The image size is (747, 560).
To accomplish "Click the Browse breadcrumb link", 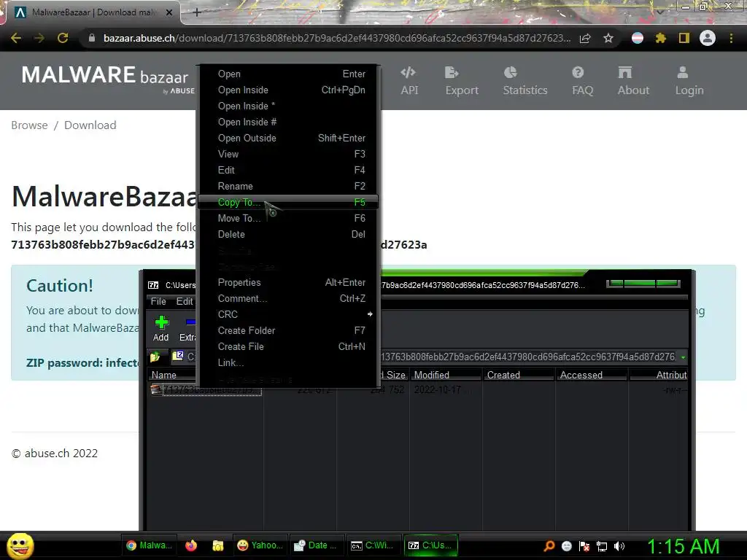I will pyautogui.click(x=29, y=125).
